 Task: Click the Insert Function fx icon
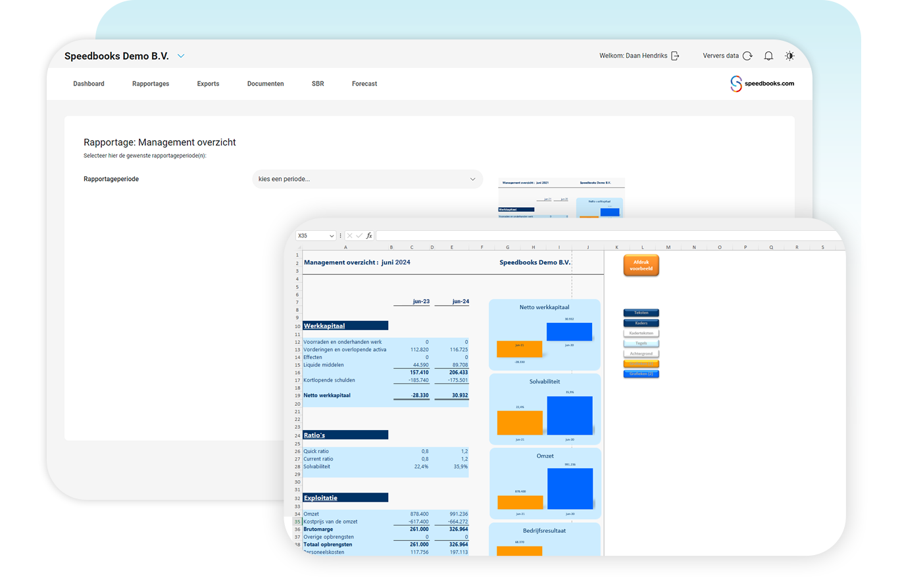369,235
